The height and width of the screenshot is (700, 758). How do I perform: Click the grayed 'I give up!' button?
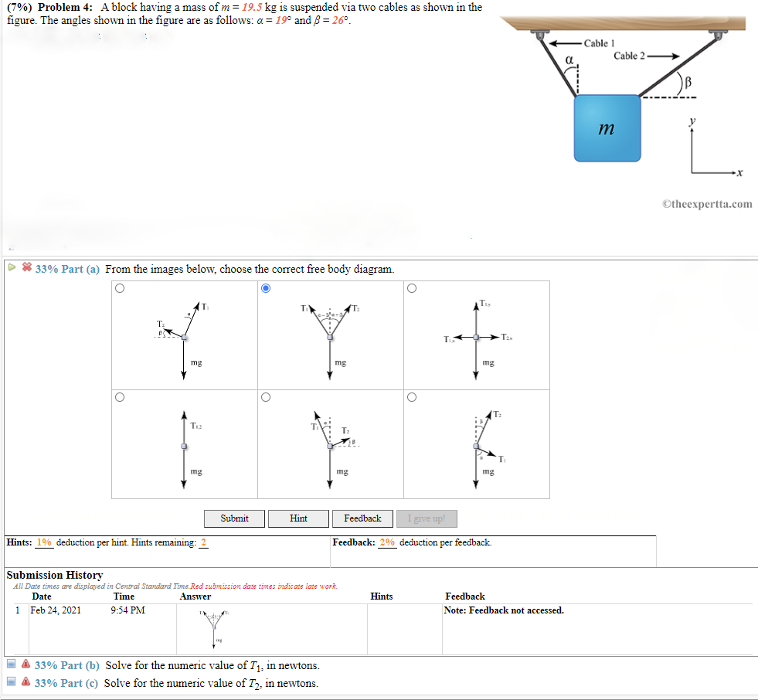pos(426,518)
